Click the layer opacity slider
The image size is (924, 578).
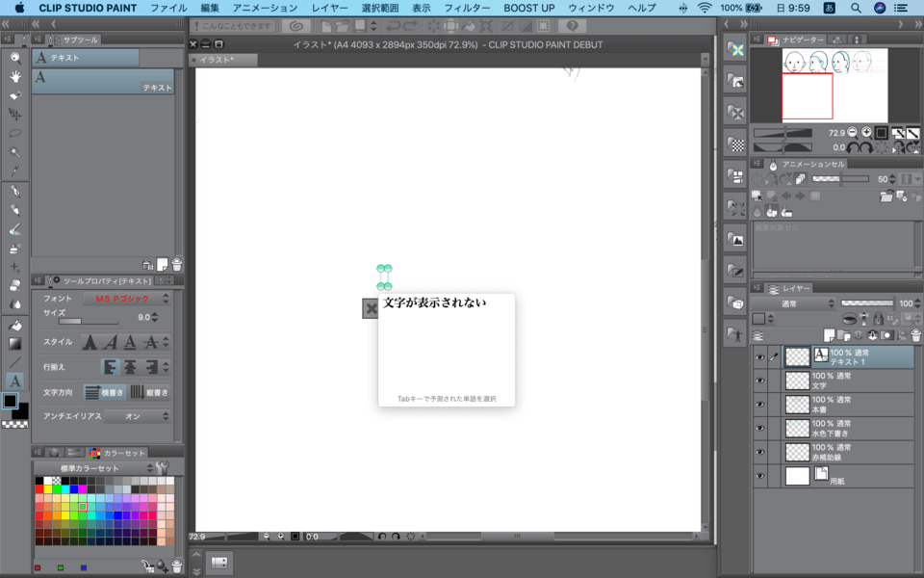(x=866, y=303)
